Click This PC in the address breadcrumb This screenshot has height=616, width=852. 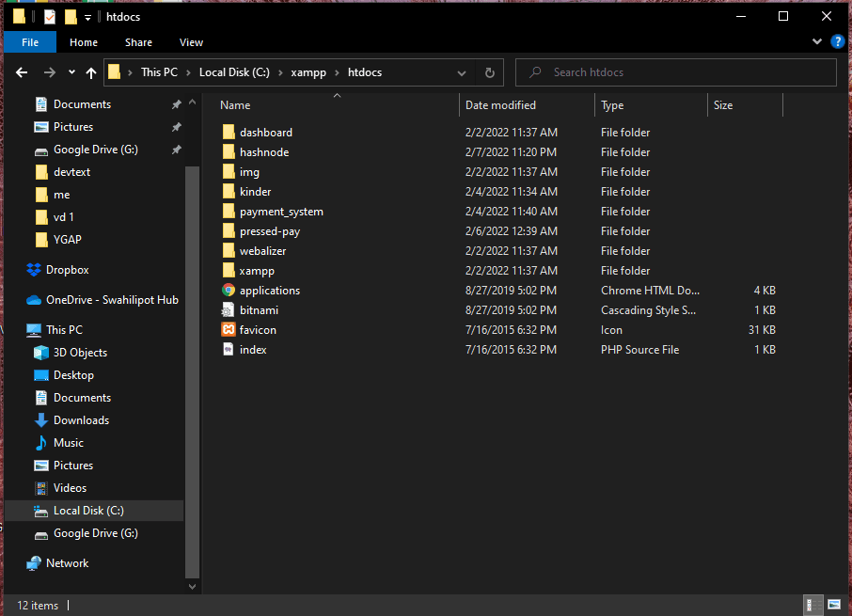159,72
